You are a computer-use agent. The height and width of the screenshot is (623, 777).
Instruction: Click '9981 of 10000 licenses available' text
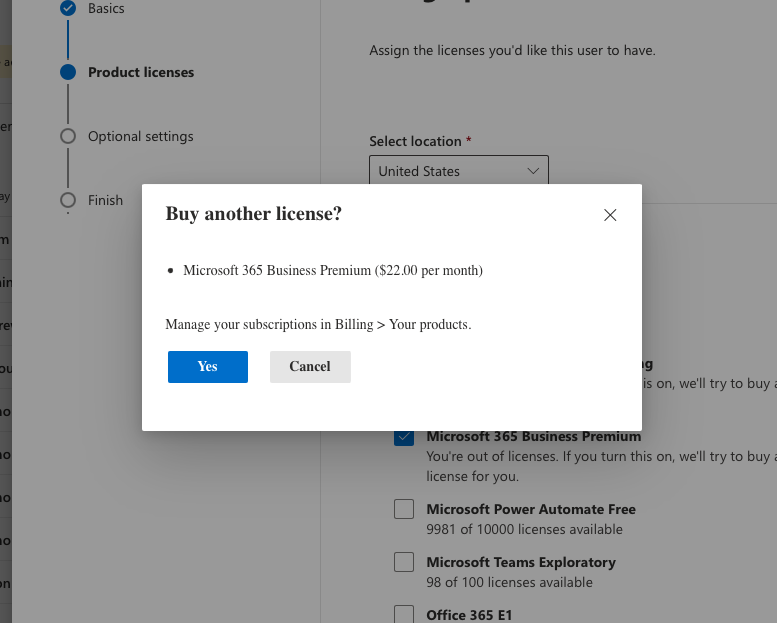pos(524,529)
